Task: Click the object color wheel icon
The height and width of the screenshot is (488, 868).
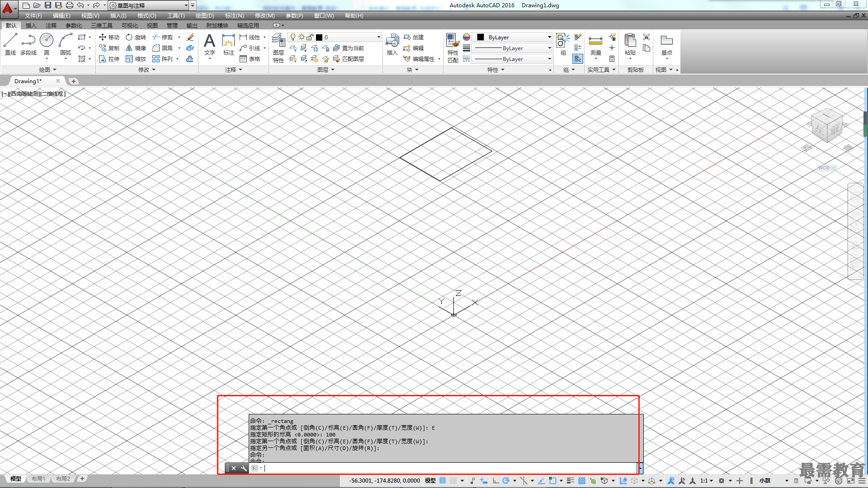Action: 466,37
